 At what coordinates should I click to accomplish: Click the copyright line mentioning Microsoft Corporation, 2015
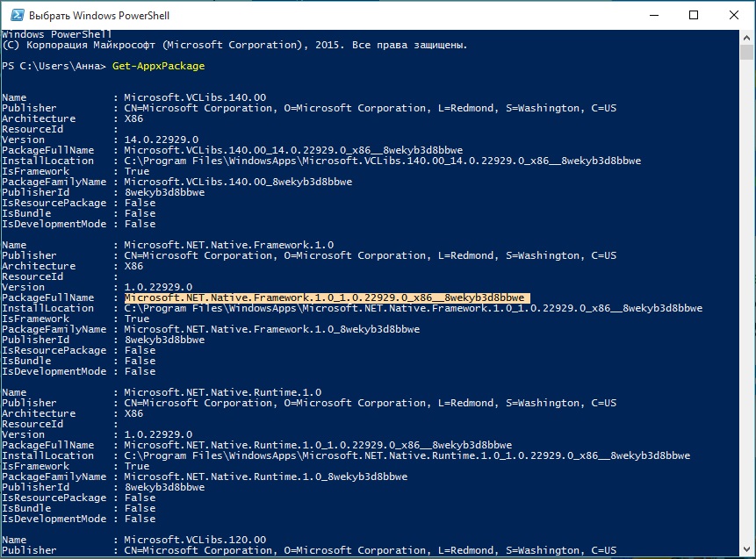[x=234, y=45]
